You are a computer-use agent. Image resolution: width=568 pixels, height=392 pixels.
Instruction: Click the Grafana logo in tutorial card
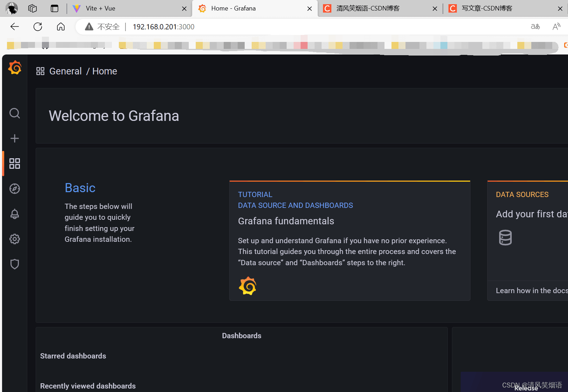pyautogui.click(x=247, y=286)
